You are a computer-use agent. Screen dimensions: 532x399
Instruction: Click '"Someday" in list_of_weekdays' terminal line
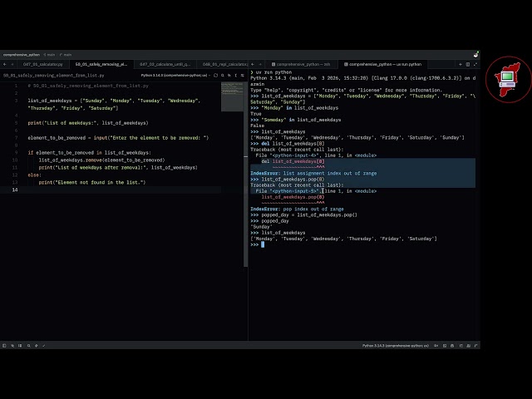(x=296, y=120)
